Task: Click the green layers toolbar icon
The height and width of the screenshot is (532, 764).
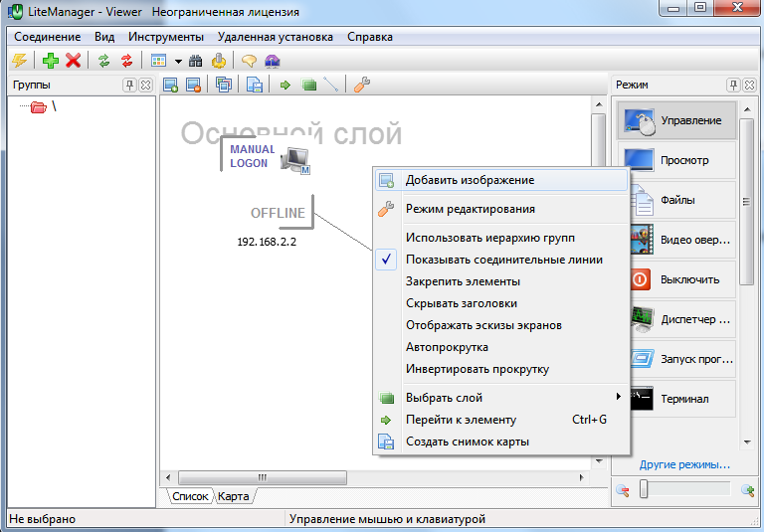Action: pyautogui.click(x=309, y=86)
